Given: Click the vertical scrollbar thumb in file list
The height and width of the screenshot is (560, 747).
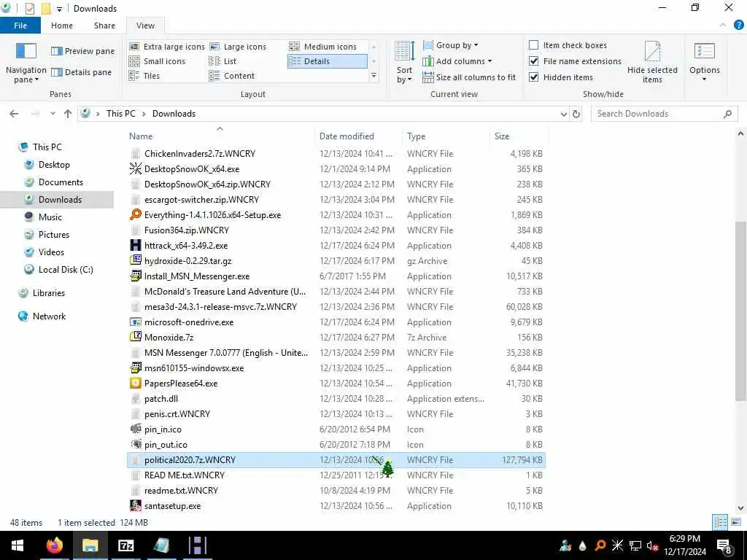Looking at the screenshot, I should tap(740, 311).
